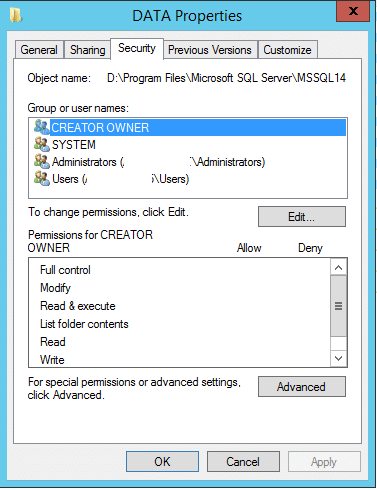Go to Previous Versions tab
Image resolution: width=377 pixels, height=490 pixels.
(210, 50)
